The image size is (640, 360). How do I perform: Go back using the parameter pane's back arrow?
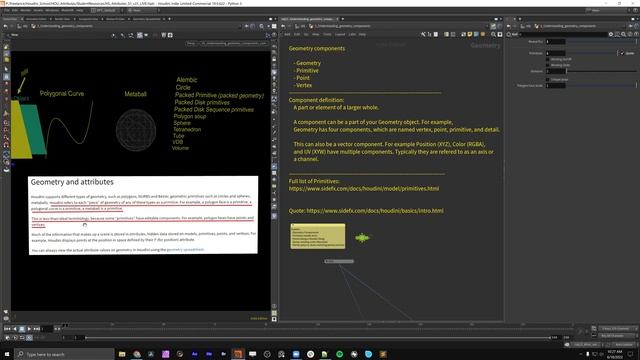pyautogui.click(x=509, y=26)
